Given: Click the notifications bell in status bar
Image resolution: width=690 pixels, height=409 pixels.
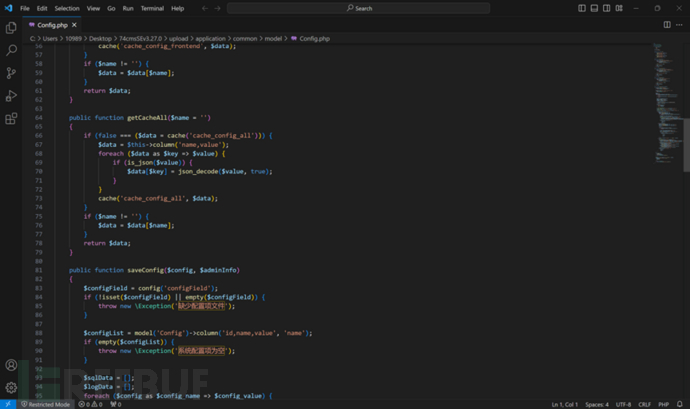Looking at the screenshot, I should tap(679, 404).
